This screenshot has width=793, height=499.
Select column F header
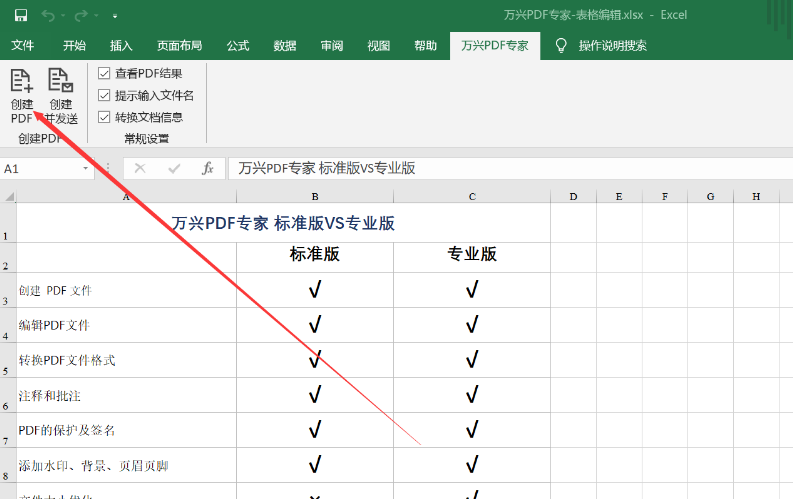click(x=665, y=196)
